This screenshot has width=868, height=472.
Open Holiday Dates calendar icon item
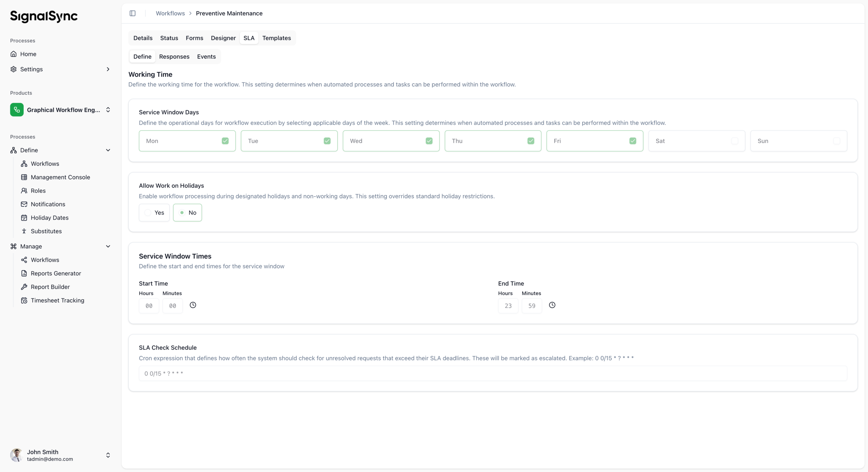(x=24, y=218)
